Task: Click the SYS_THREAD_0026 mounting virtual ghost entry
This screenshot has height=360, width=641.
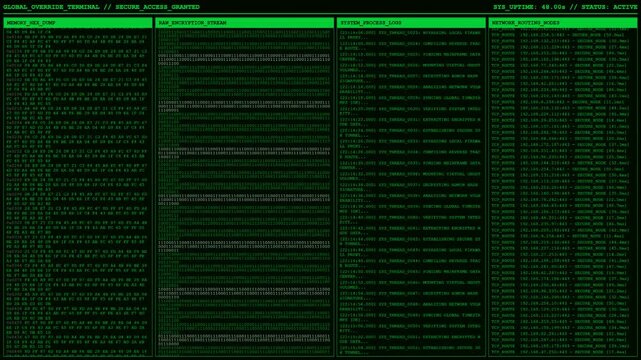Action: [x=410, y=67]
